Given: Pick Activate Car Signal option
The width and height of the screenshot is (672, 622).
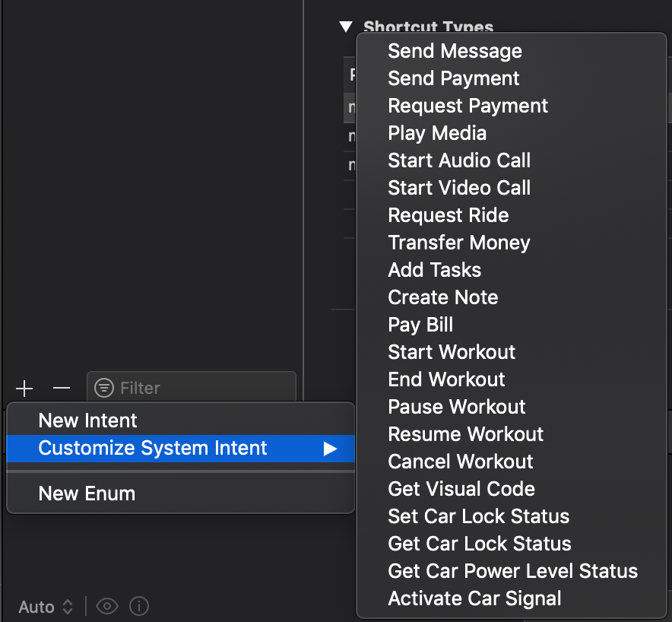Looking at the screenshot, I should 474,598.
